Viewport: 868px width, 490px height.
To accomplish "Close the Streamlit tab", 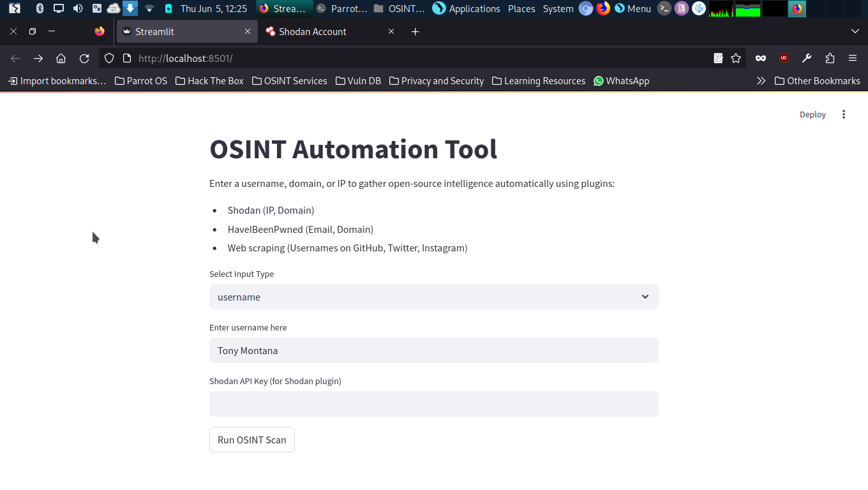I will point(248,31).
